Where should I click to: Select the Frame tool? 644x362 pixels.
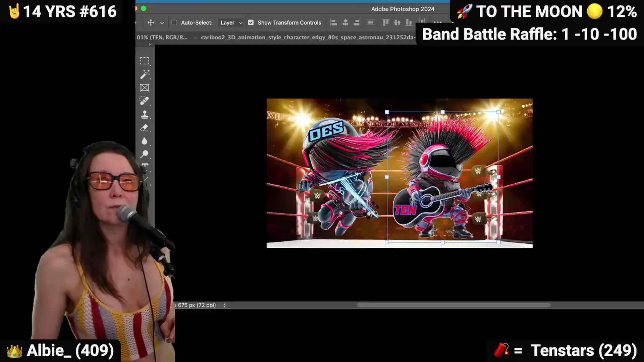(x=145, y=88)
